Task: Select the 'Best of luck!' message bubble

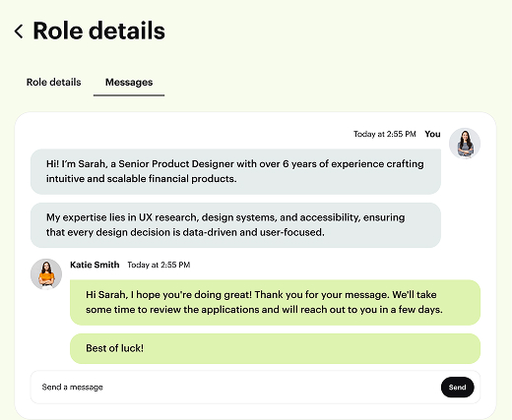Action: pyautogui.click(x=275, y=348)
